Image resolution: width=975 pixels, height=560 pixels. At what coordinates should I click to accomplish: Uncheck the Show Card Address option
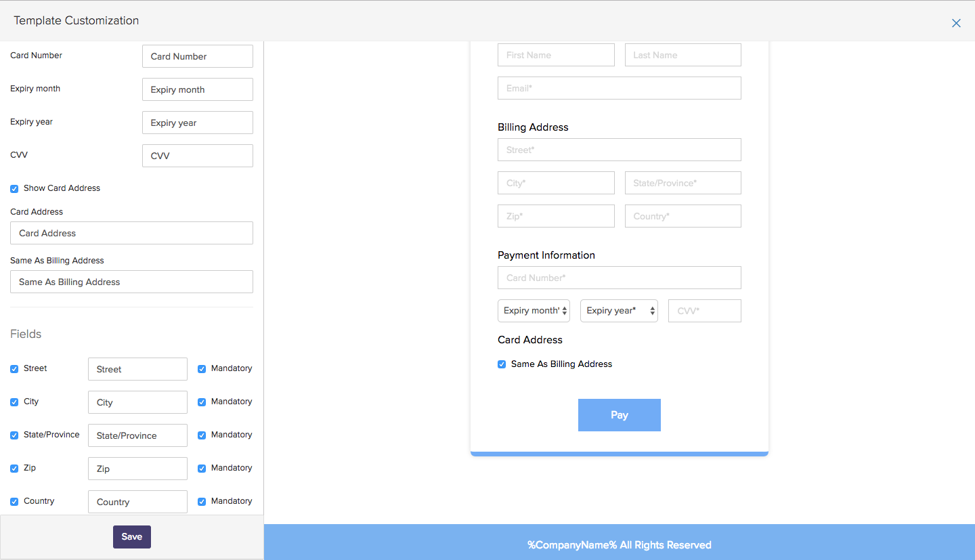point(14,188)
